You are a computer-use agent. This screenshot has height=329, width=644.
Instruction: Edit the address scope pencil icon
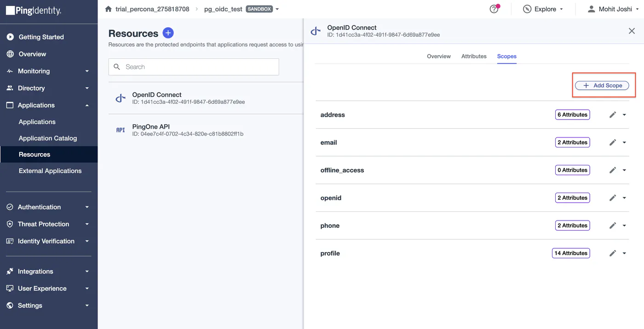point(613,115)
